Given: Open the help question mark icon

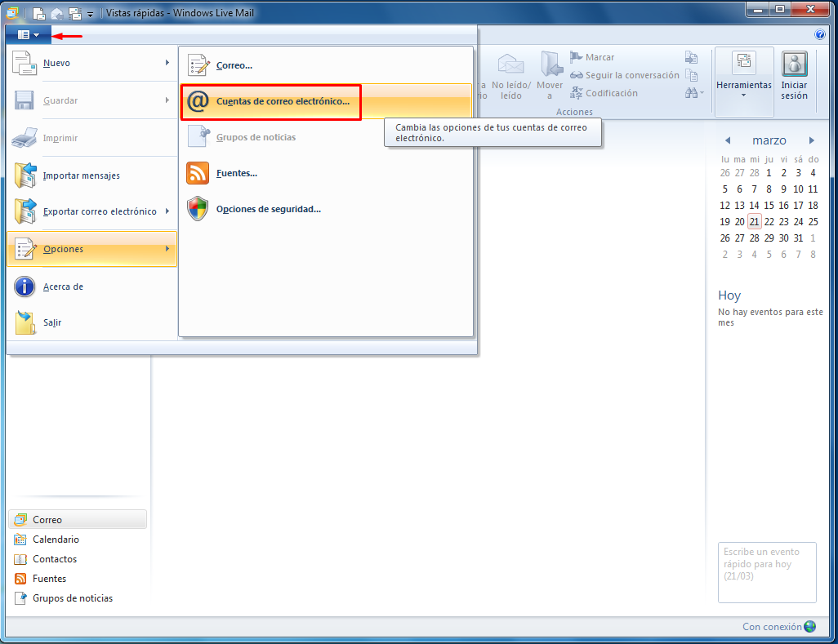Looking at the screenshot, I should coord(820,35).
